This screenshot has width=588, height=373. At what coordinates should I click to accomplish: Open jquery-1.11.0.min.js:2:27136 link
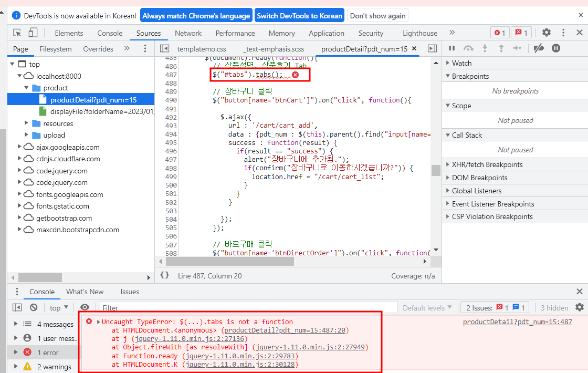click(x=190, y=338)
